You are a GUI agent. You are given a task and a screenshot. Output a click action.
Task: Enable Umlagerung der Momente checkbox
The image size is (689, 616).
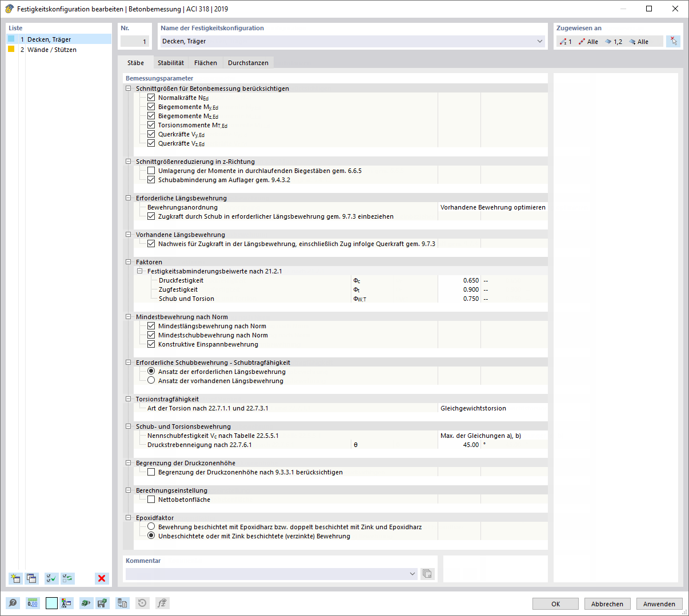(151, 171)
